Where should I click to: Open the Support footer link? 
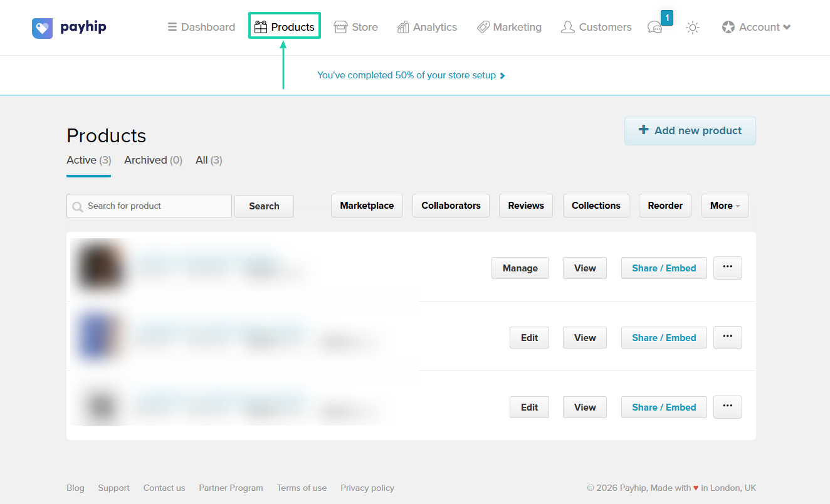tap(113, 488)
